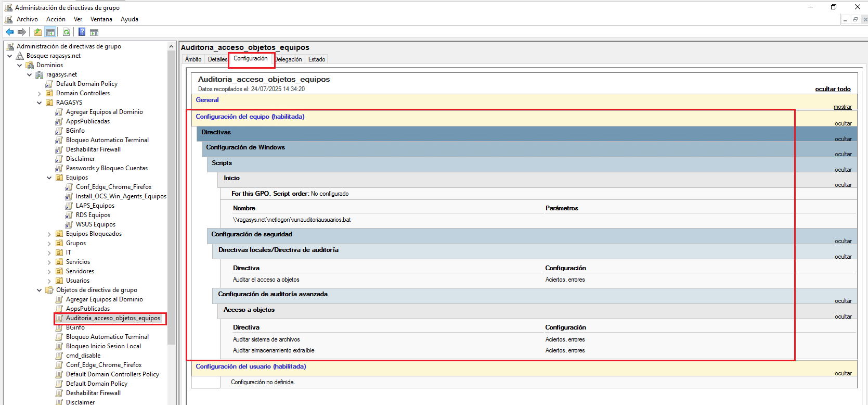Switch to the Detalles tab

[x=217, y=59]
